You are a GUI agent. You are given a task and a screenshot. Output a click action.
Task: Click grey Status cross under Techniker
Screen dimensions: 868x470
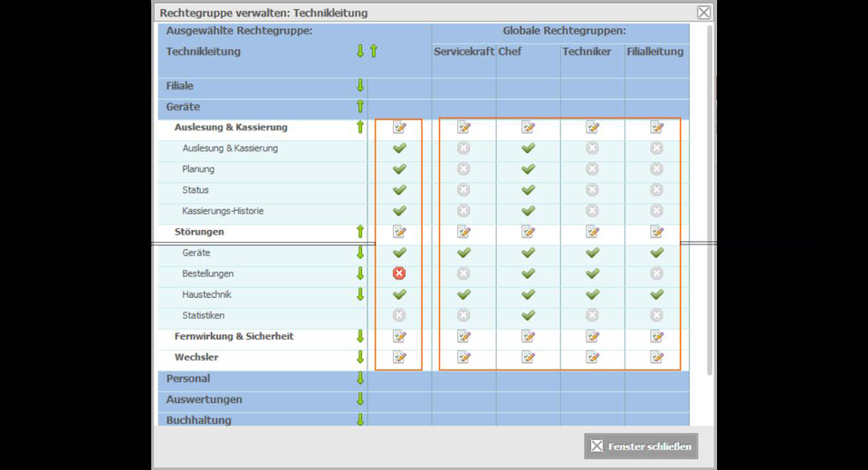coord(592,190)
